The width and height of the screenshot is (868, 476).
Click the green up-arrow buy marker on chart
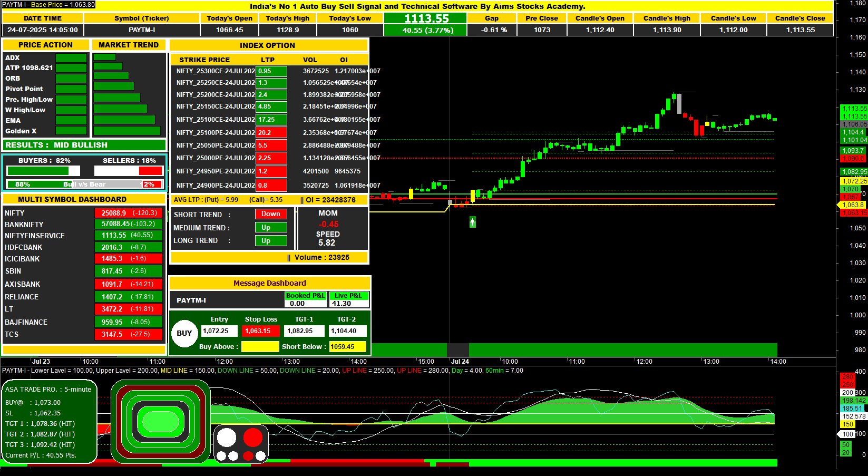[x=473, y=222]
